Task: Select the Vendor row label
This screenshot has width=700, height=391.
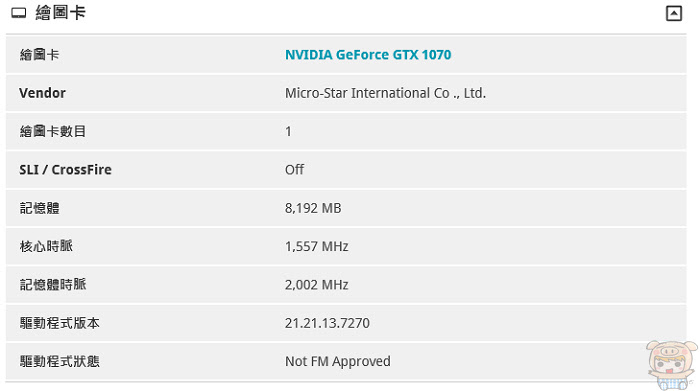Action: point(42,93)
